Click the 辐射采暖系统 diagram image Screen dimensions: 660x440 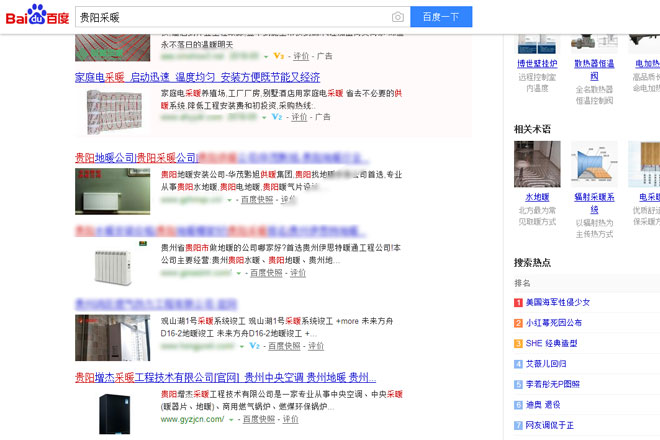click(x=594, y=164)
